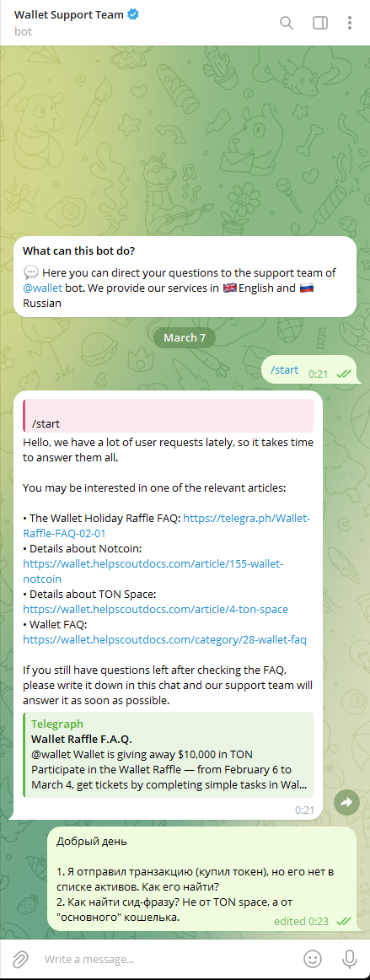Open the telegra.ph Wallet Raffle FAQ link
Viewport: 370px width, 980px height.
[166, 525]
